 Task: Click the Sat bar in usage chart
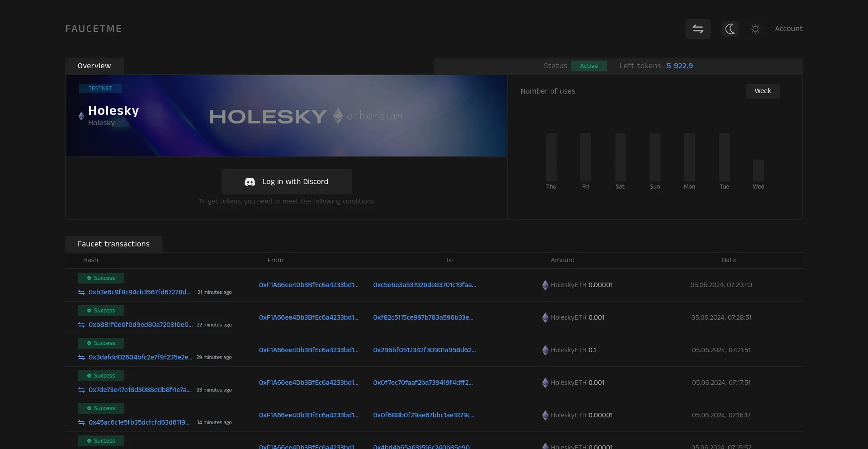620,157
